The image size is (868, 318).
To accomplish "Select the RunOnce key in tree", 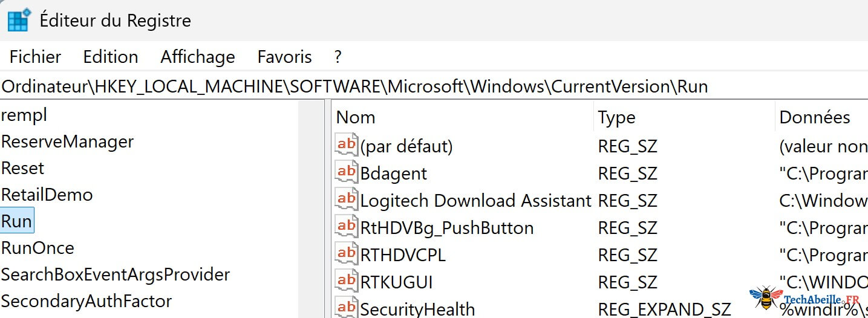I will [x=38, y=248].
